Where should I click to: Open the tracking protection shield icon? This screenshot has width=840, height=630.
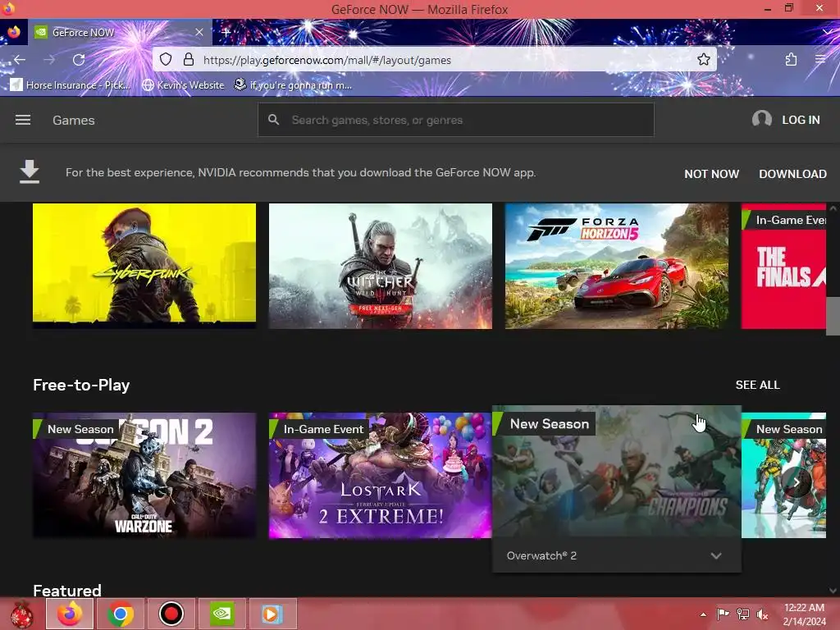coord(166,59)
